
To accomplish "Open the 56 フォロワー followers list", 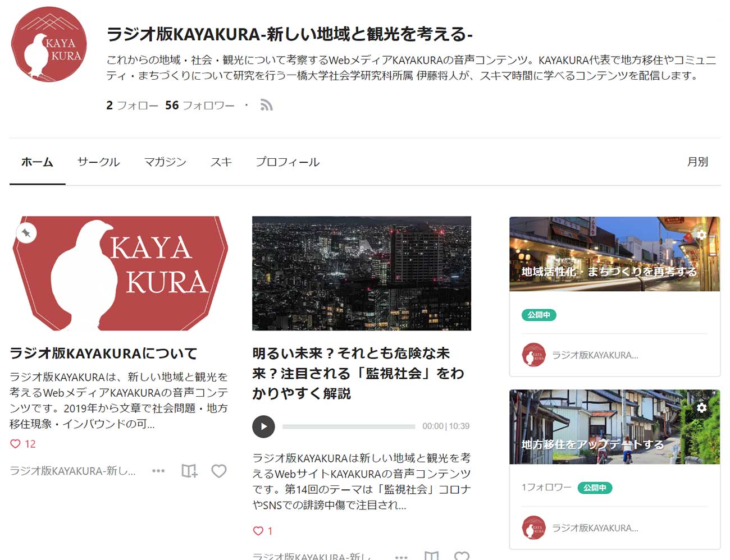I will 202,105.
